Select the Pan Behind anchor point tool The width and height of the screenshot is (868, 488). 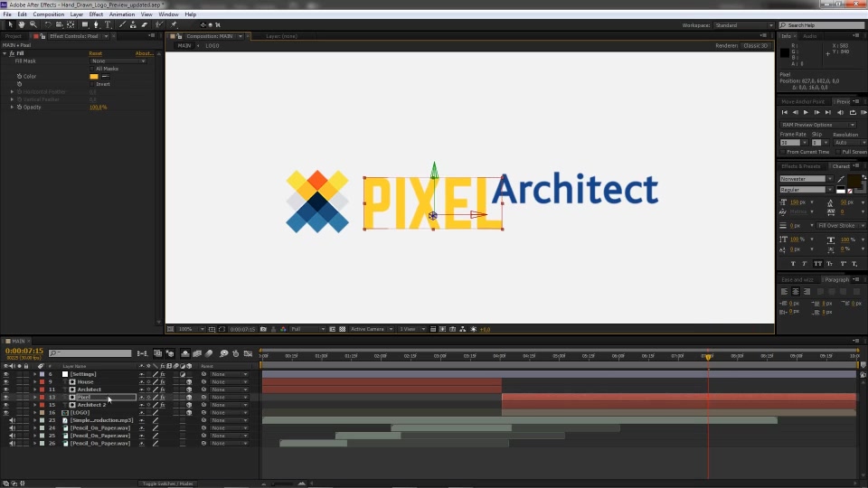pyautogui.click(x=71, y=24)
